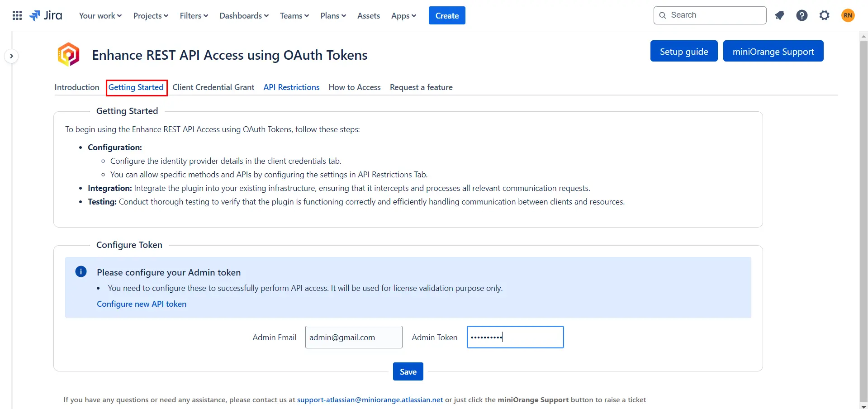Click the info icon in the Admin token notice
868x409 pixels.
click(81, 271)
